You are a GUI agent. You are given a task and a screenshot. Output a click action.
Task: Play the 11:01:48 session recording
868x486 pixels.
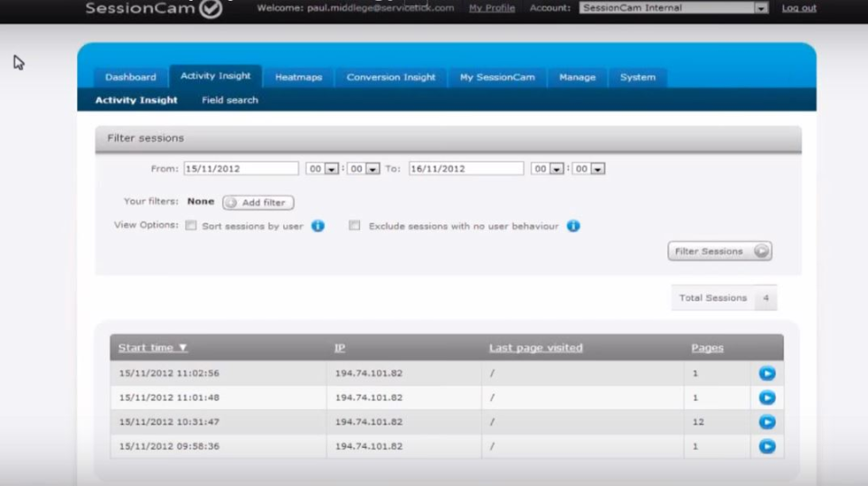click(x=767, y=397)
